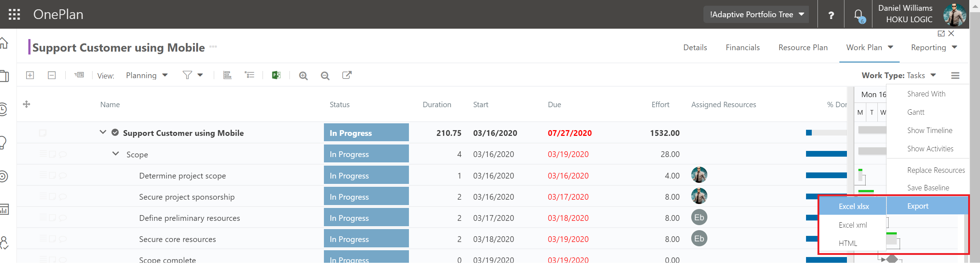Image resolution: width=980 pixels, height=266 pixels.
Task: Select Replace Resources menu item
Action: (x=936, y=170)
